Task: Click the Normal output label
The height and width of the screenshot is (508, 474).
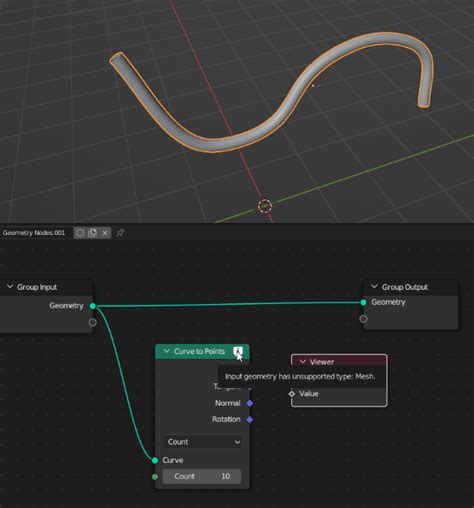Action: tap(228, 403)
